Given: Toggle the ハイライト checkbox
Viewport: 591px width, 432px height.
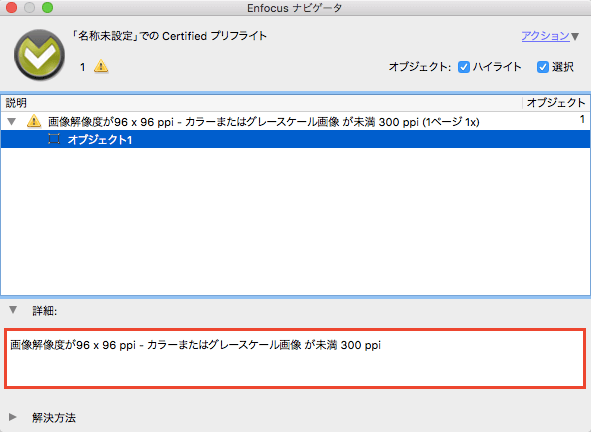Looking at the screenshot, I should pos(464,67).
